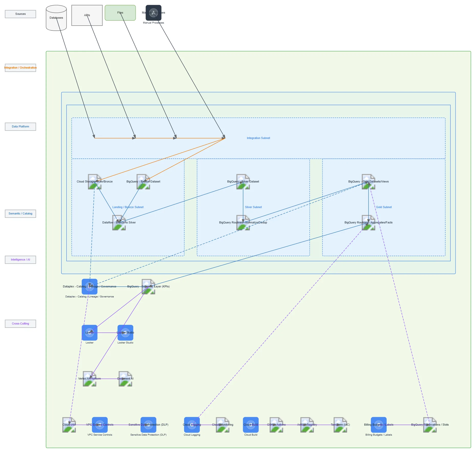Click the Intelligence / AI legend label

20,260
